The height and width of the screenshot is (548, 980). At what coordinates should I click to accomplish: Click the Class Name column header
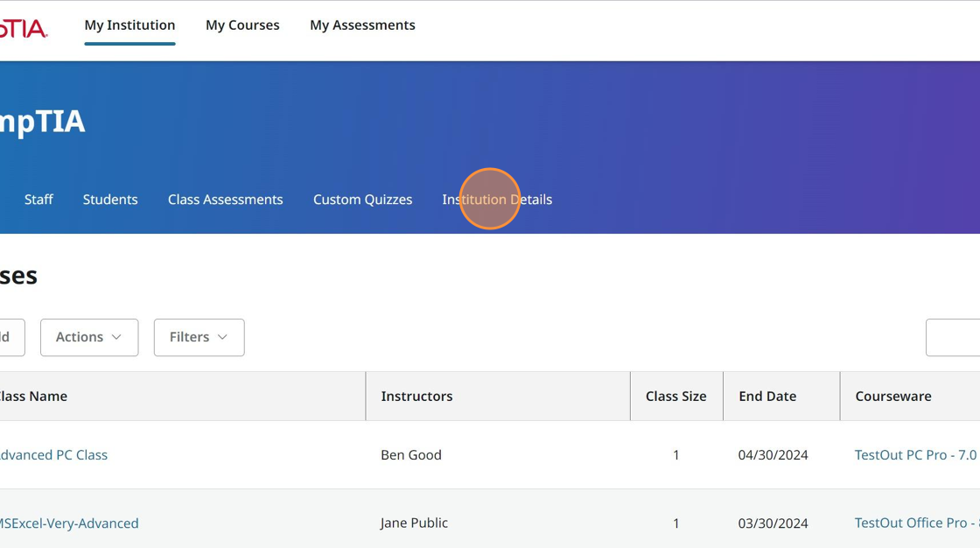click(x=32, y=396)
